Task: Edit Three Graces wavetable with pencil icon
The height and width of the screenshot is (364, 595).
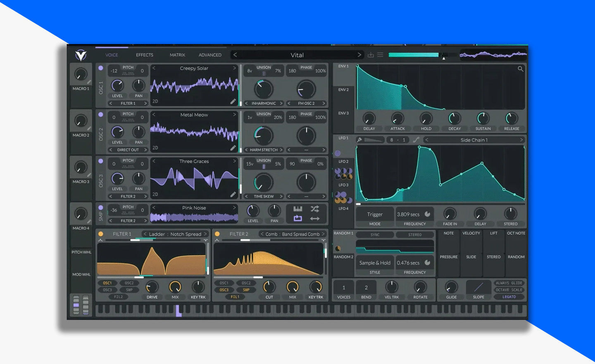Action: (x=233, y=194)
